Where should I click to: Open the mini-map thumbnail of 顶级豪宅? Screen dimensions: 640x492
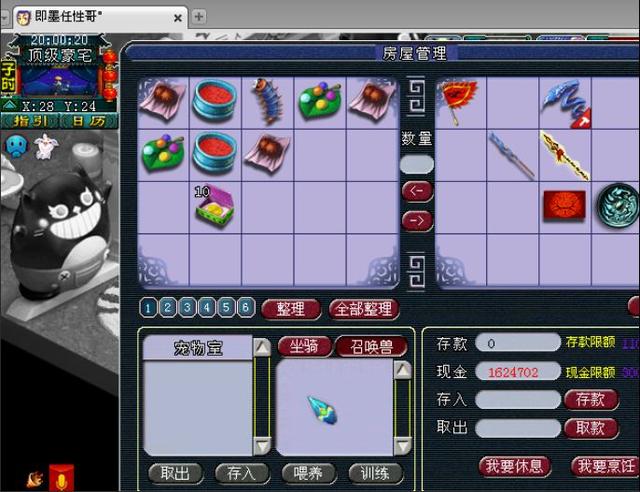coord(60,82)
